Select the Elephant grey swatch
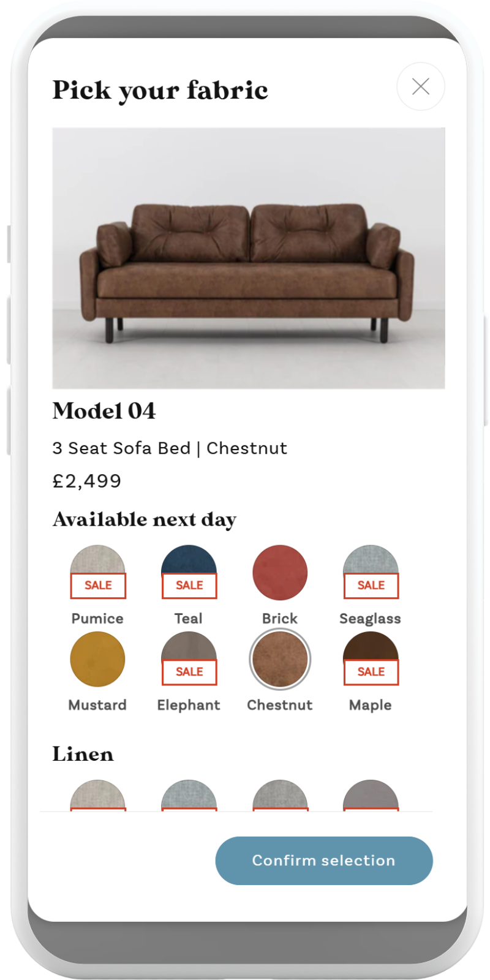This screenshot has height=980, width=490. coord(189,659)
